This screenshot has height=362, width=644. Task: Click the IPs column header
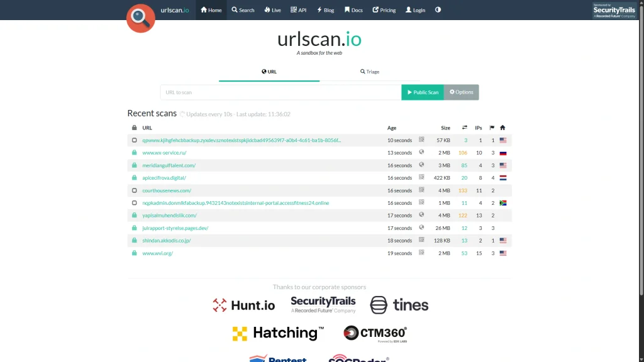point(479,128)
